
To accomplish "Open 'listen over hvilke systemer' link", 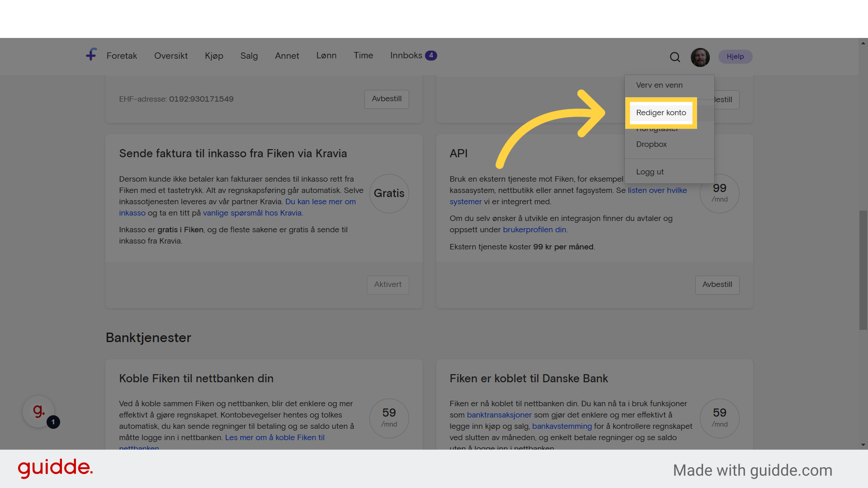I will (657, 190).
